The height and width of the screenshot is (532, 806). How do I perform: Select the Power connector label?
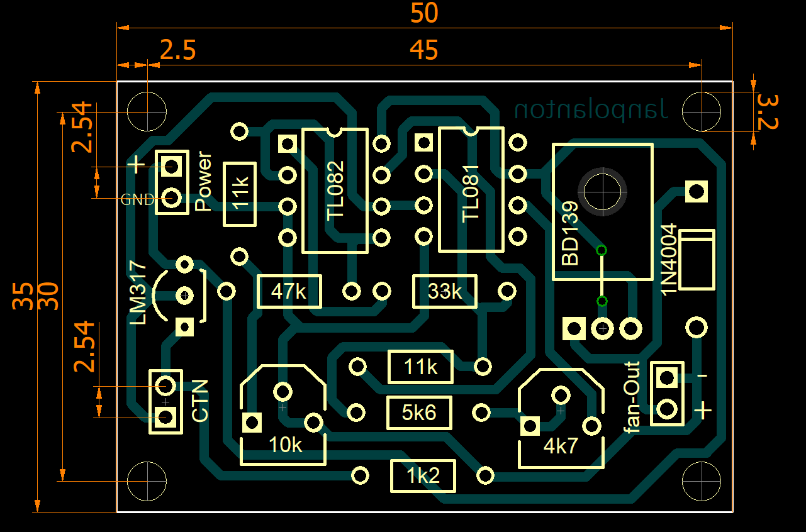click(203, 182)
